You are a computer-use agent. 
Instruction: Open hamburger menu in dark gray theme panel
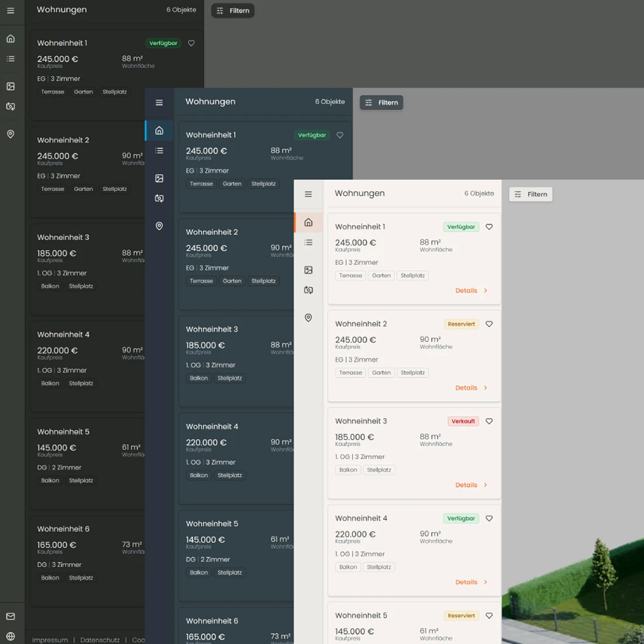pos(11,11)
